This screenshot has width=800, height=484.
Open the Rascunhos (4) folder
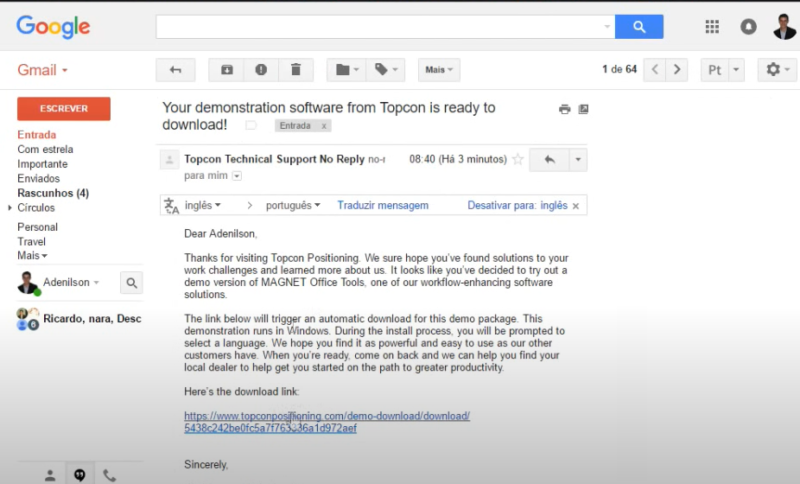pyautogui.click(x=53, y=193)
